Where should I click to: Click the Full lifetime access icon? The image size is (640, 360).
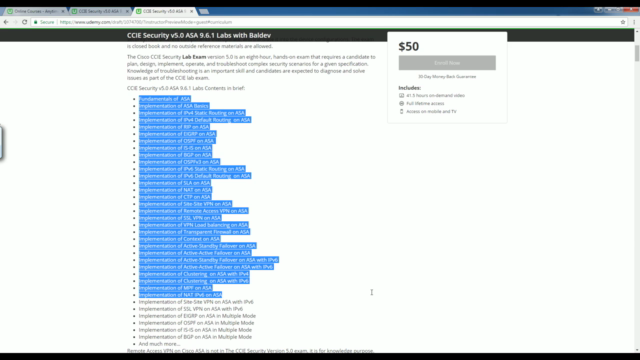401,104
